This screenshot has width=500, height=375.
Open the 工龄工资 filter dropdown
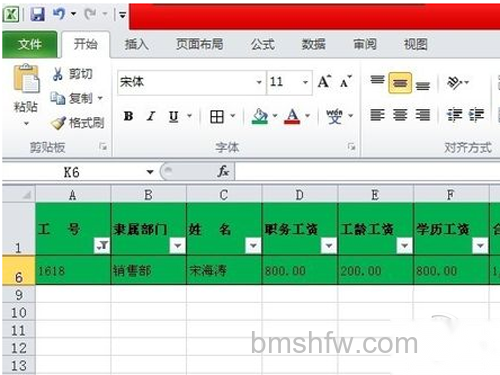click(405, 246)
